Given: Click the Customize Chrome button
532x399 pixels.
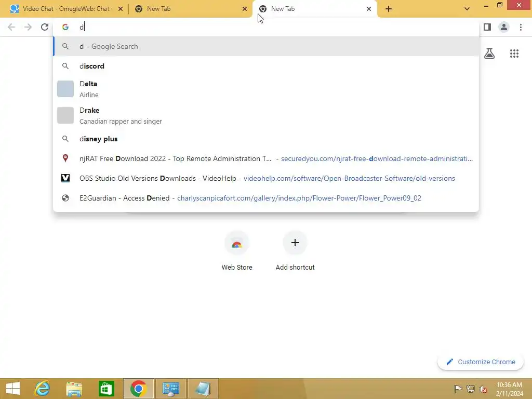Looking at the screenshot, I should tap(481, 362).
